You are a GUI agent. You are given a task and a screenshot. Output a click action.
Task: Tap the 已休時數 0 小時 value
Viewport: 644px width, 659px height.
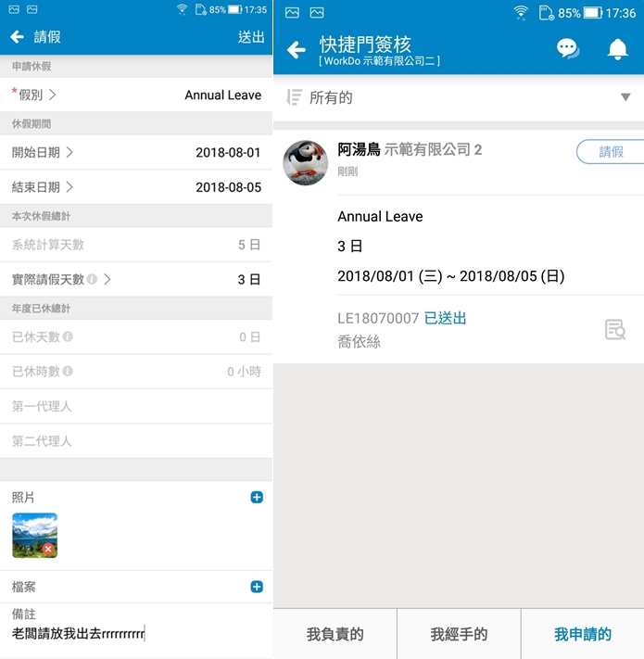[x=244, y=371]
